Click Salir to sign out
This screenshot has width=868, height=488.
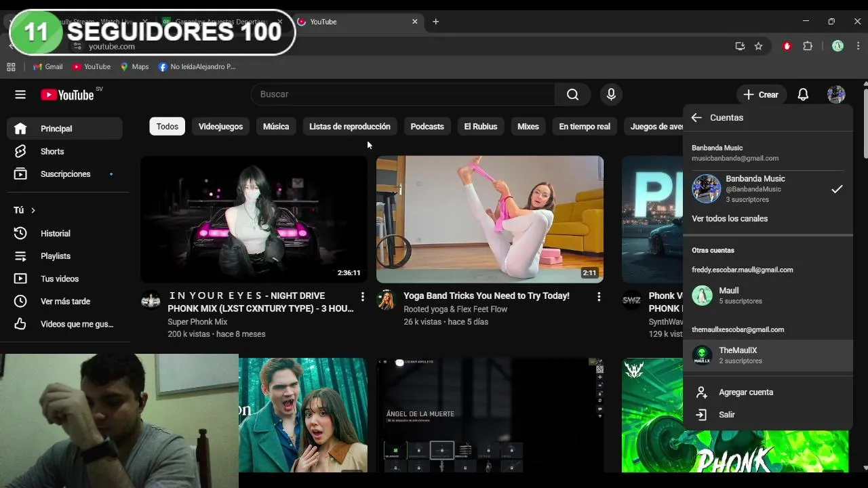click(x=768, y=415)
